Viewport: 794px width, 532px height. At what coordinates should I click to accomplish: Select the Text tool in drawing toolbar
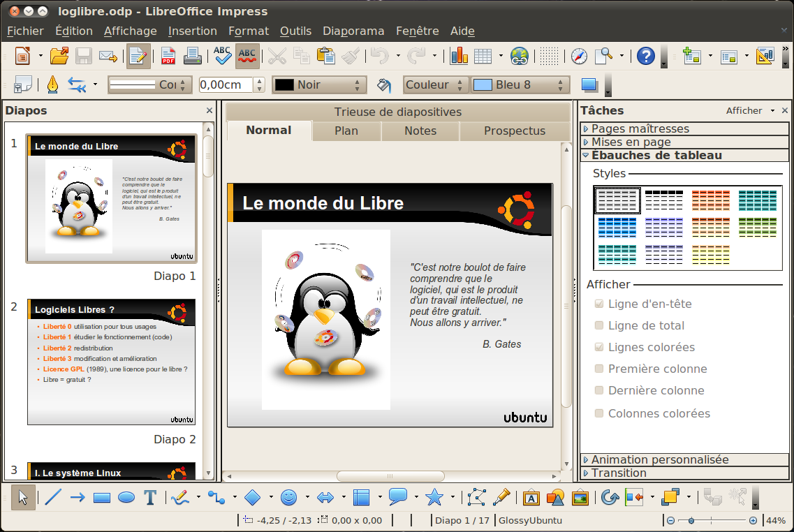point(149,497)
